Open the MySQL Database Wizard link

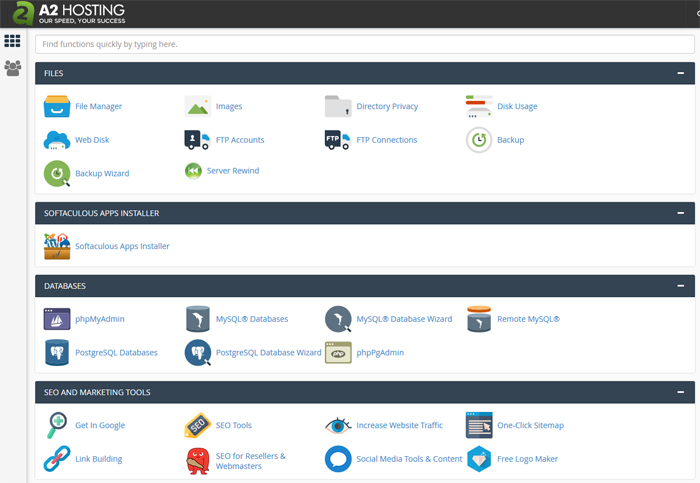[404, 319]
